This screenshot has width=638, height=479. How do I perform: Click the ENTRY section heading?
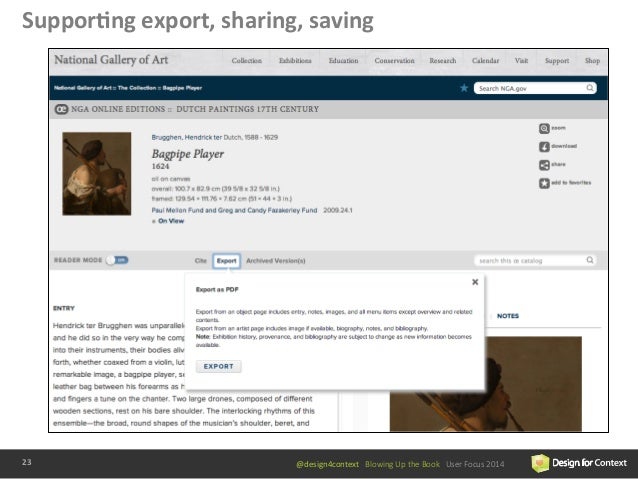[64, 308]
